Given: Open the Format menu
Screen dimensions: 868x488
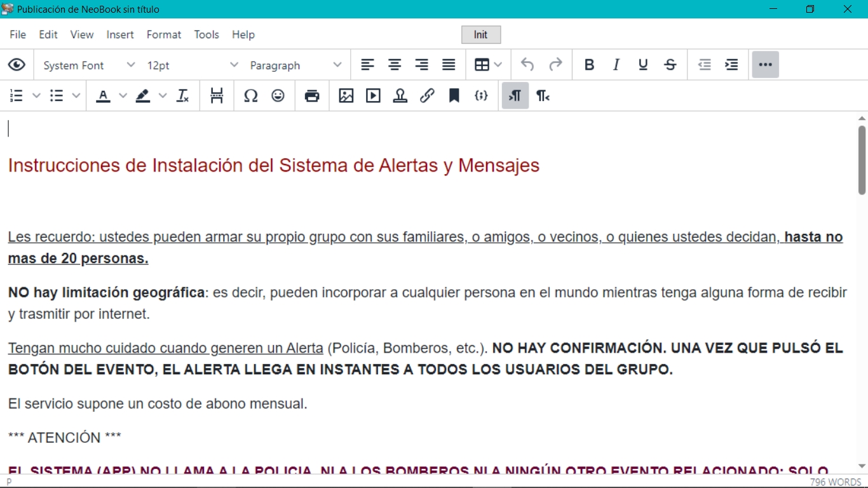Looking at the screenshot, I should pyautogui.click(x=164, y=34).
